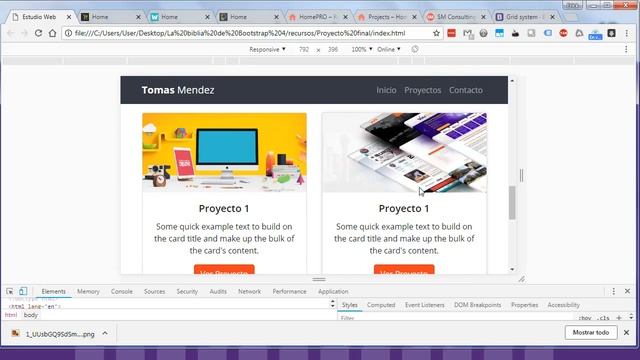Click the forward navigation arrow

(24, 33)
